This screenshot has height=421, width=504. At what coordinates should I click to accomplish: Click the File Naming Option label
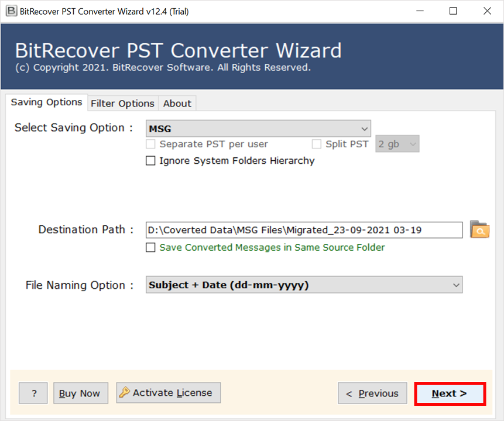pyautogui.click(x=80, y=285)
